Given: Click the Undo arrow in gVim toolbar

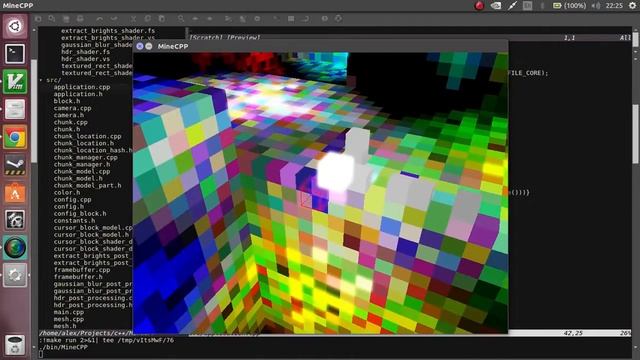Looking at the screenshot, I should [x=100, y=19].
